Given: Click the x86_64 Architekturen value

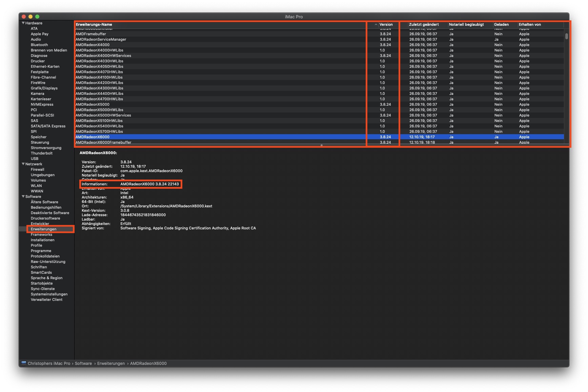Looking at the screenshot, I should click(x=127, y=197).
